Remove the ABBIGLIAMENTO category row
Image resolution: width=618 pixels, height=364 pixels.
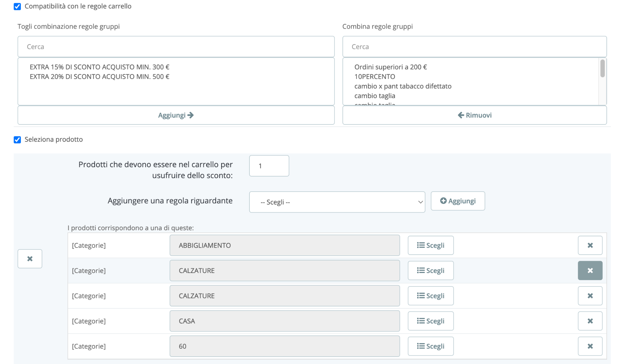[590, 245]
